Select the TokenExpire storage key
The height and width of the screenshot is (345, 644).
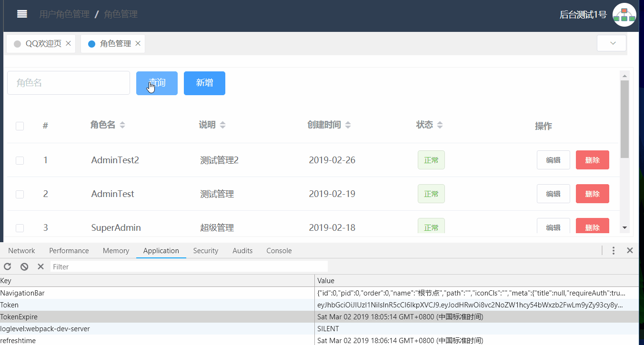click(x=19, y=317)
